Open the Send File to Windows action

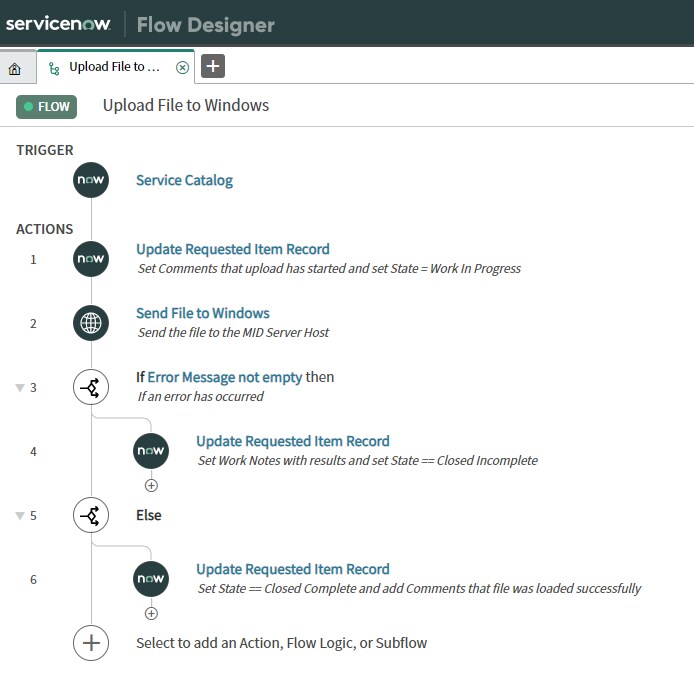(x=203, y=313)
